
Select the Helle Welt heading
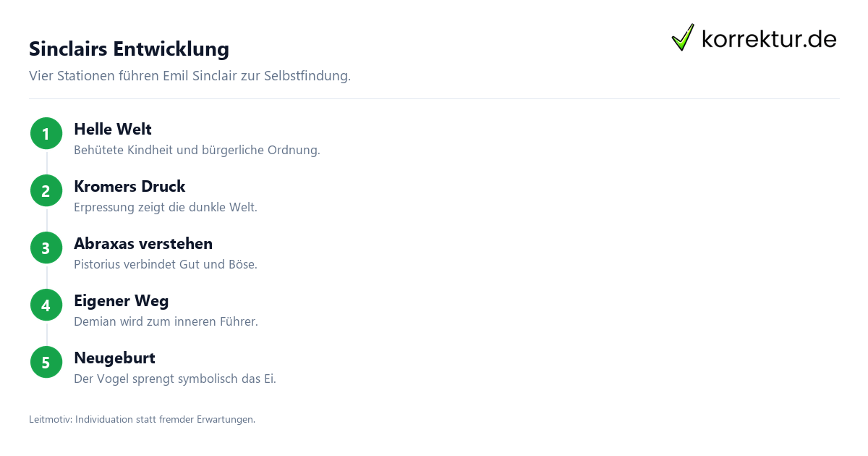point(113,130)
